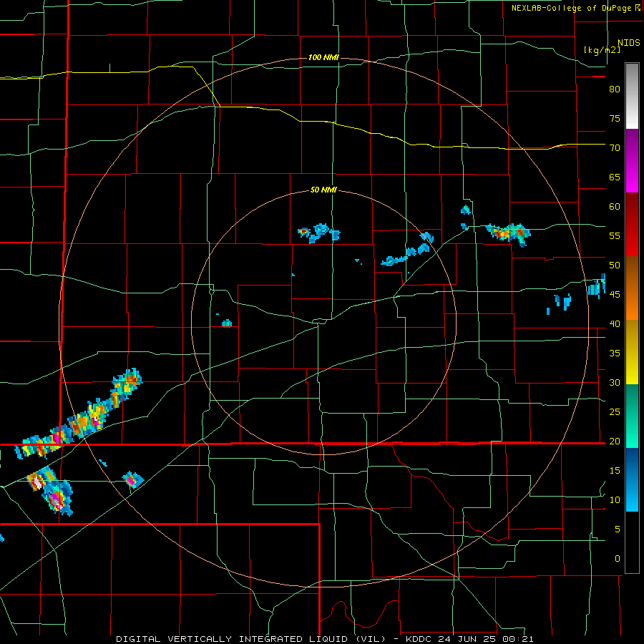Viewport: 644px width, 644px height.
Task: Click the 10 value on the scale
Action: 615,500
